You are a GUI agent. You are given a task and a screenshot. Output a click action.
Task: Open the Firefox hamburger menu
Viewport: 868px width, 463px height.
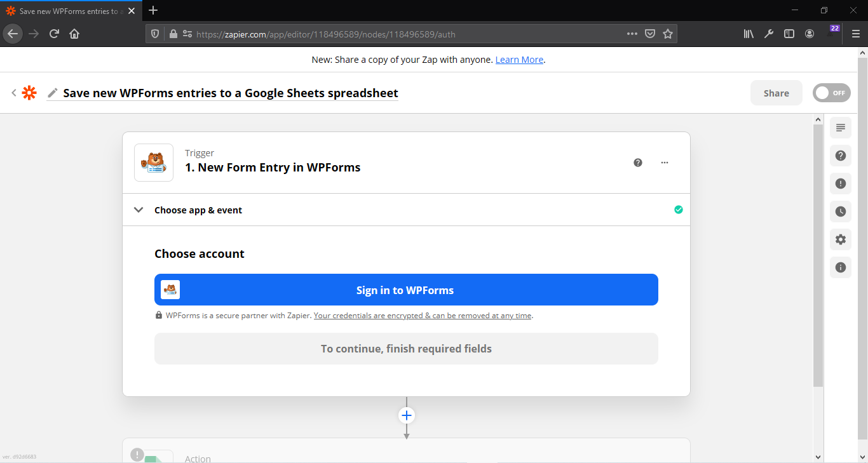point(856,34)
